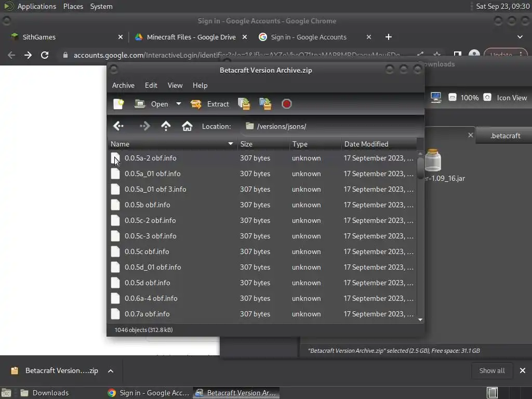The height and width of the screenshot is (399, 532).
Task: Open the Help menu
Action: (x=200, y=86)
